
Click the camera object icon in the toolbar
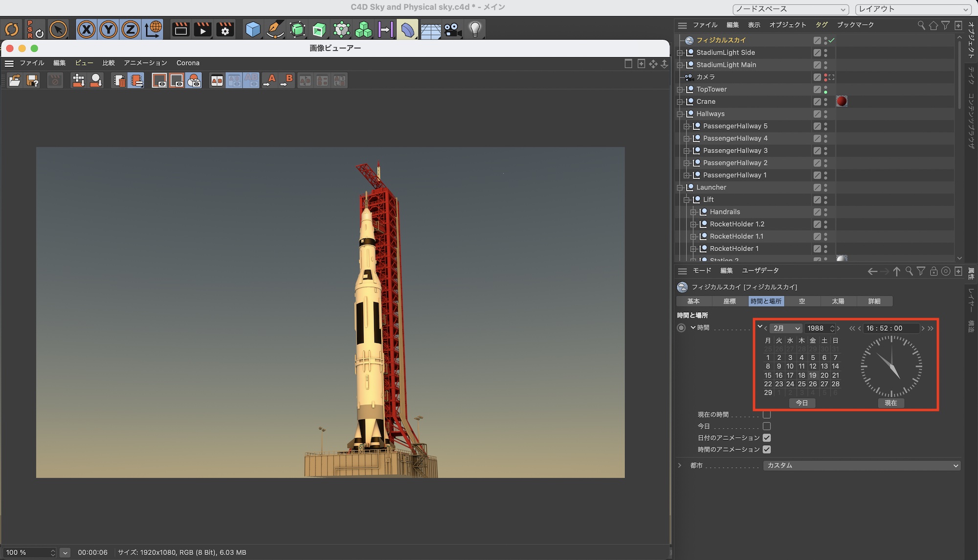click(453, 30)
